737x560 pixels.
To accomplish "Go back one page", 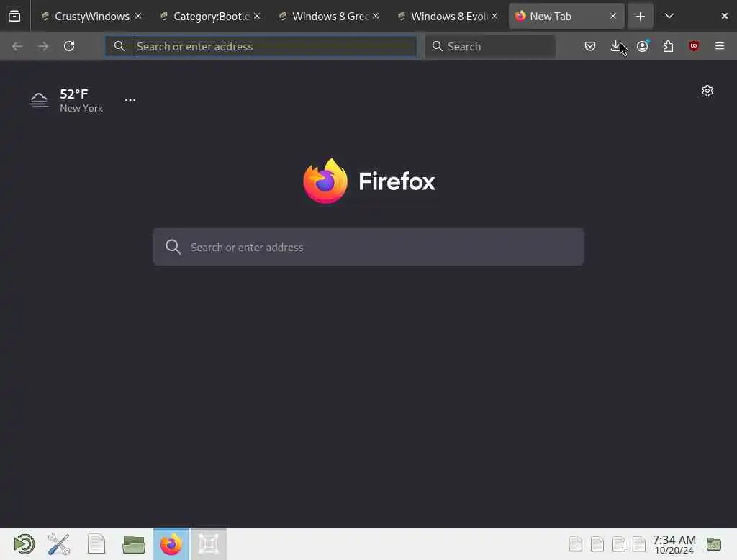I will pyautogui.click(x=17, y=46).
